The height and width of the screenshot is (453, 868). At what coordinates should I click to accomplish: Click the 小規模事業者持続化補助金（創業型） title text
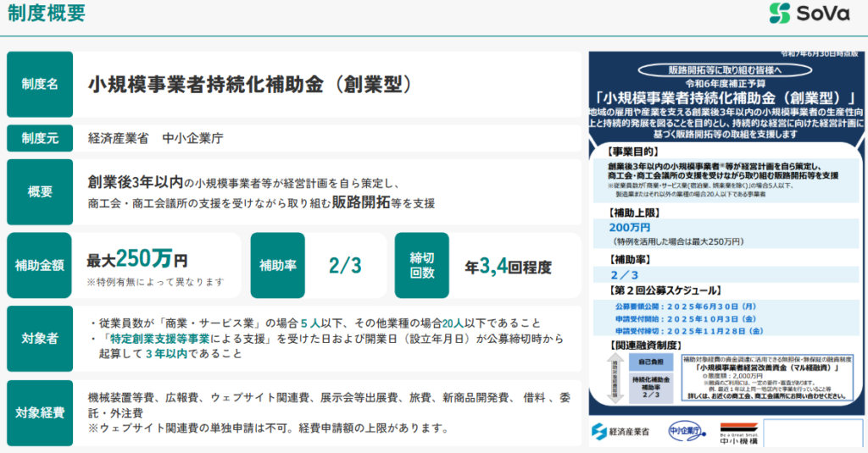click(x=250, y=84)
